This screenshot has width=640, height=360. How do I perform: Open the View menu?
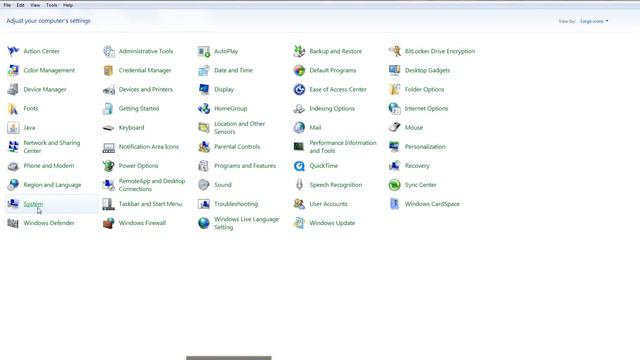point(35,5)
